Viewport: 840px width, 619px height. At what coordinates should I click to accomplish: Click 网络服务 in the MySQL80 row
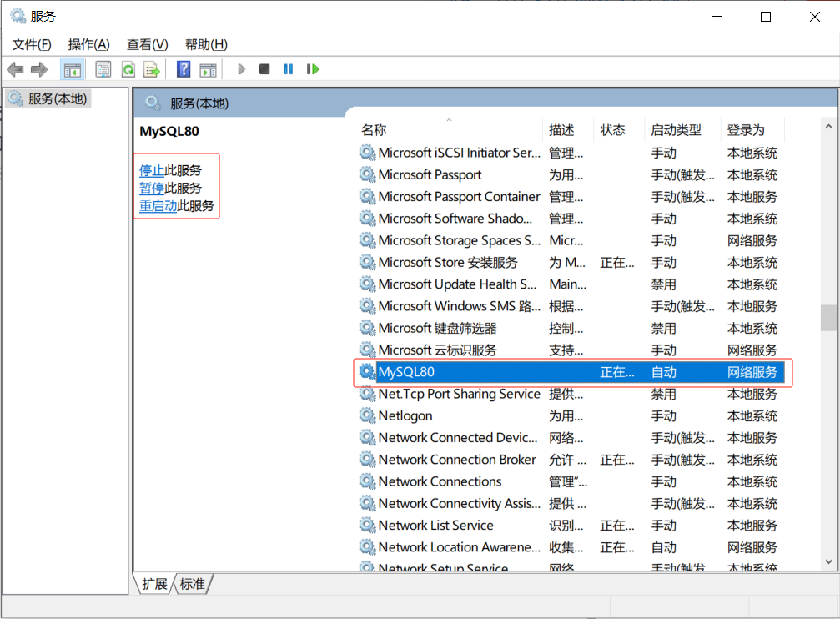click(x=752, y=372)
